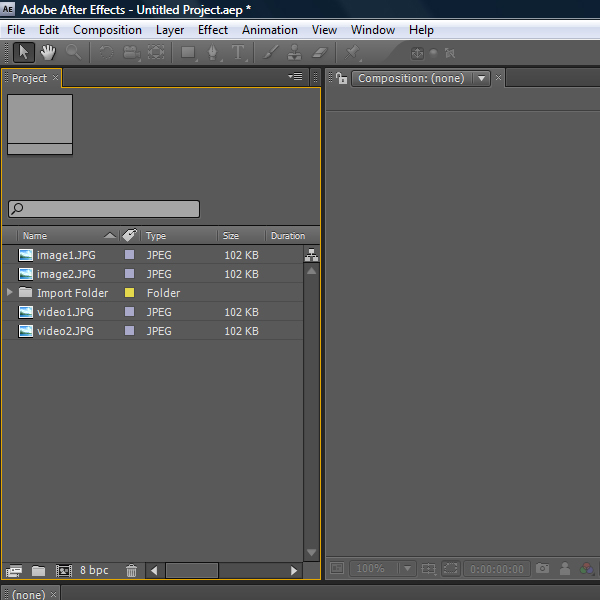Image resolution: width=600 pixels, height=600 pixels.
Task: Select the Puppet Pin tool
Action: pyautogui.click(x=352, y=52)
